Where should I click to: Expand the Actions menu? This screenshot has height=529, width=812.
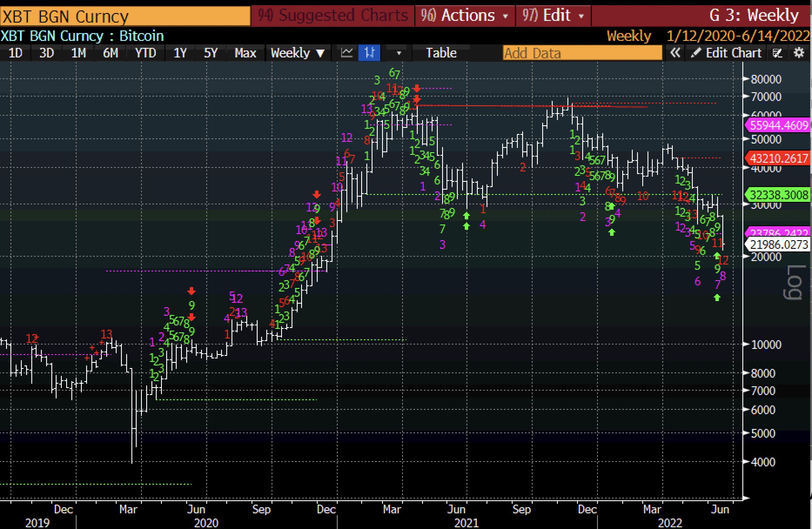(465, 16)
